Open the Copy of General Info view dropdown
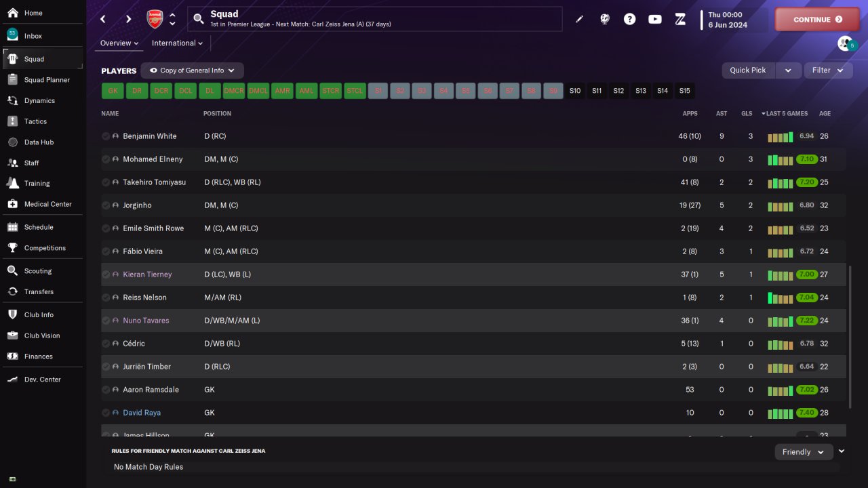Viewport: 868px width, 488px height. pos(193,70)
